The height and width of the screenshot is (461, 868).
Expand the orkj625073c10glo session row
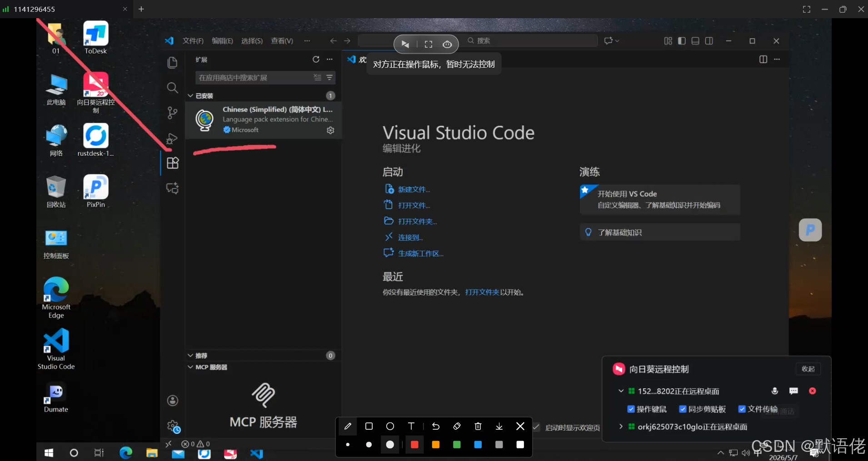pos(621,426)
